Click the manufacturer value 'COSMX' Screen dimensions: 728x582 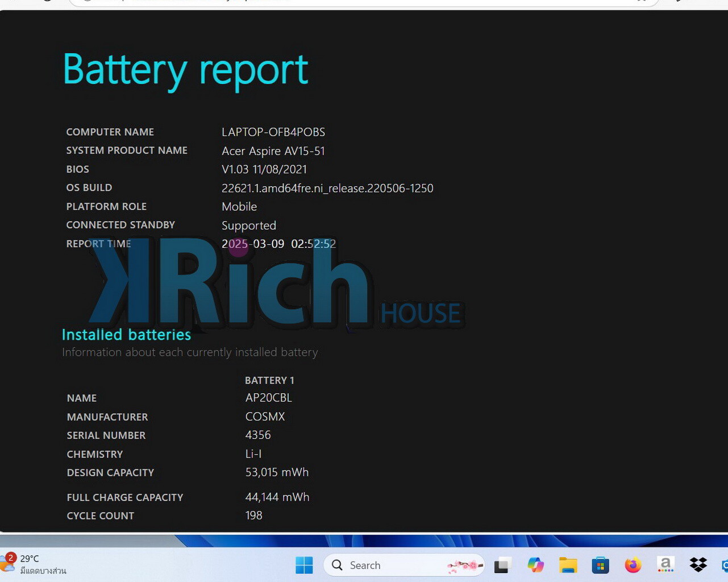[x=265, y=417]
